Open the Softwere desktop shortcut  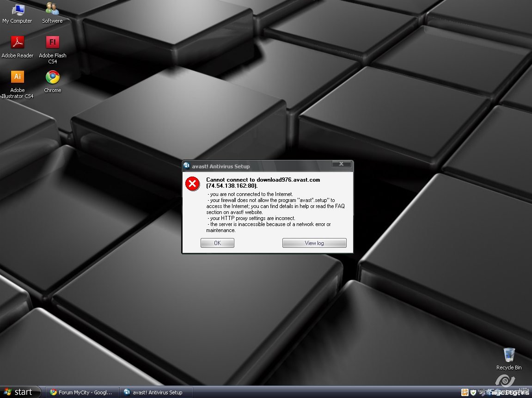click(x=52, y=13)
